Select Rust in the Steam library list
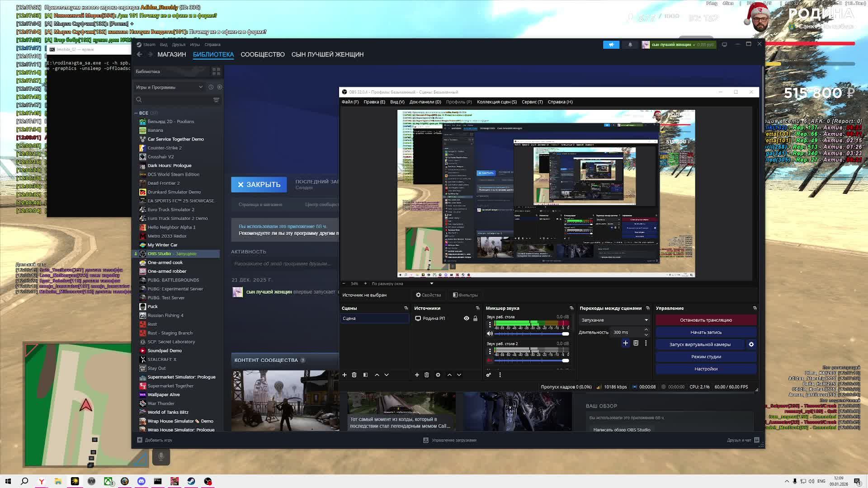Viewport: 868px width, 488px height. [x=152, y=324]
